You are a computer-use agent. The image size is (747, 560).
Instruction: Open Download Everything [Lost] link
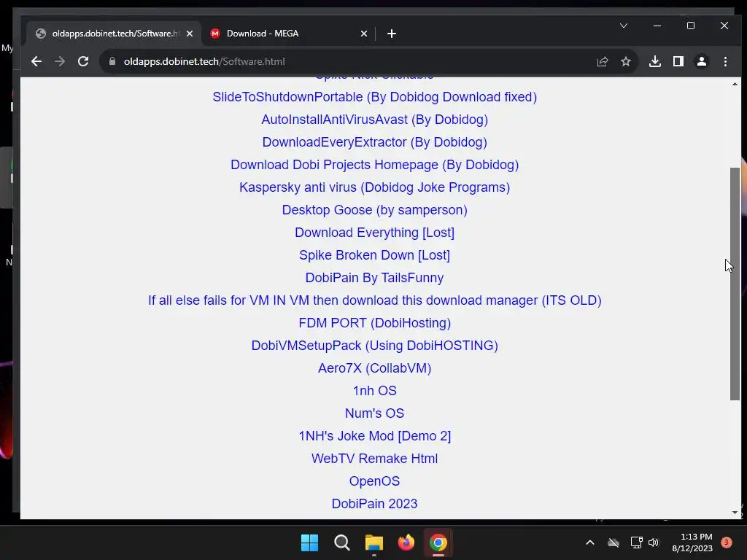[x=374, y=233]
